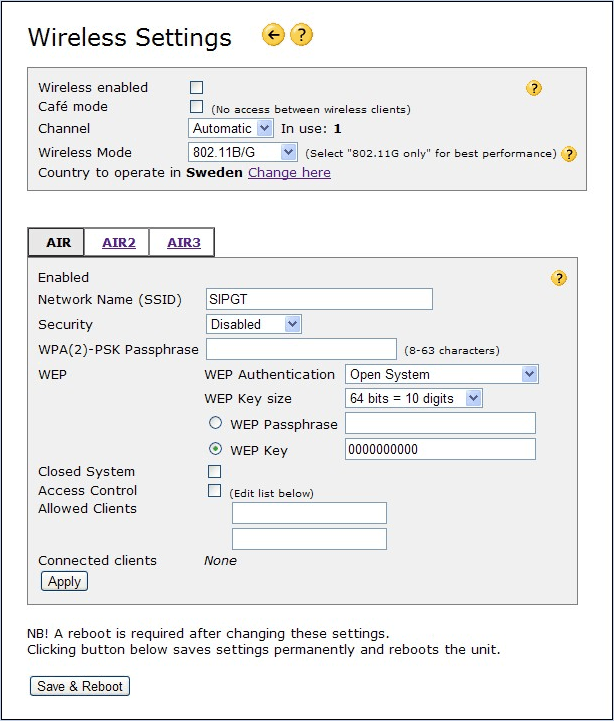Click the Network Name (SSID) field
The image size is (614, 721).
tap(319, 299)
